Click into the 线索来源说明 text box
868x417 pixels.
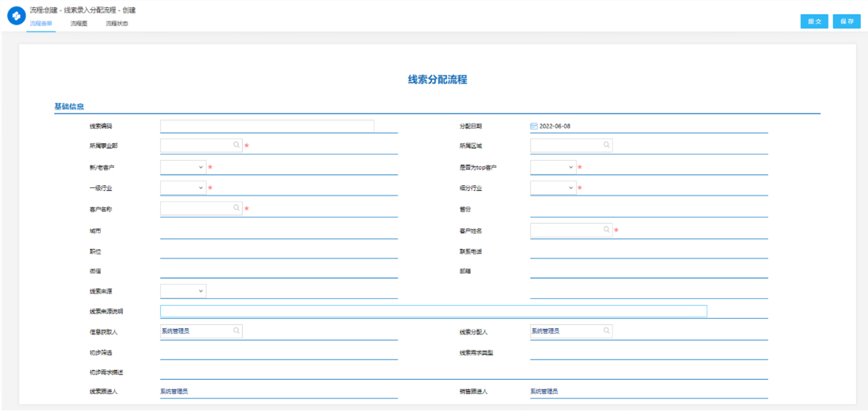(433, 311)
